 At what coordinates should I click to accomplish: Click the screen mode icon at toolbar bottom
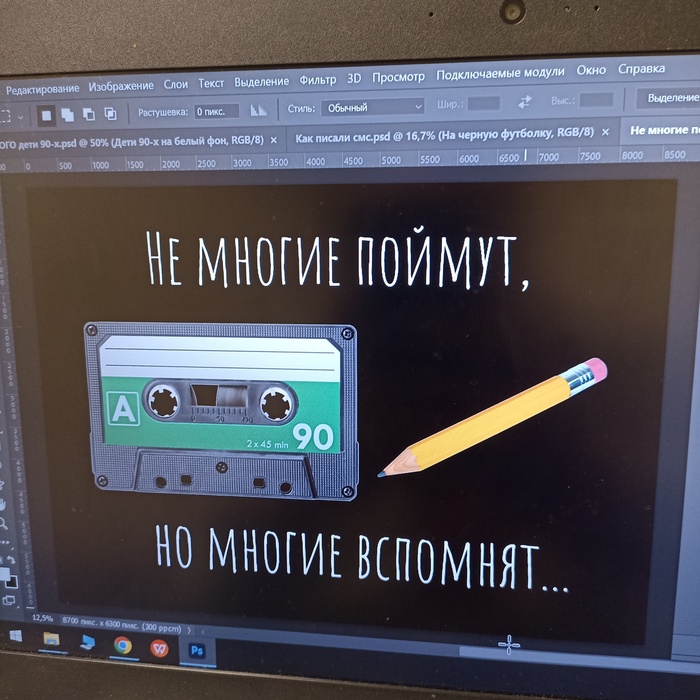[x=9, y=600]
